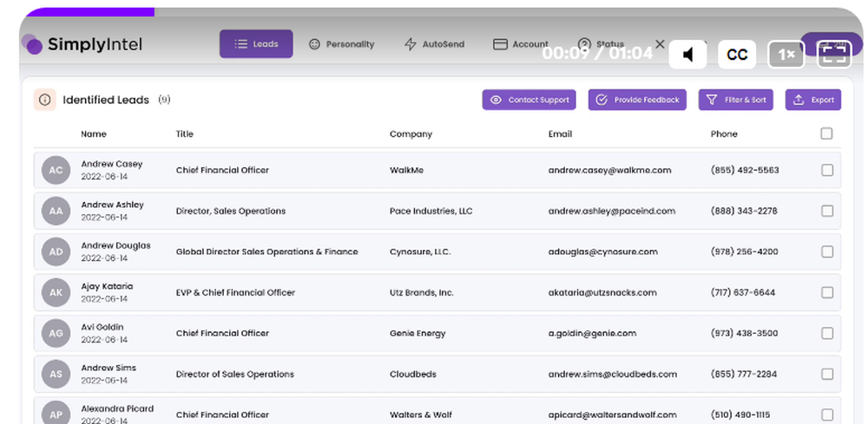
Task: Click company name WalkMe
Action: 406,170
